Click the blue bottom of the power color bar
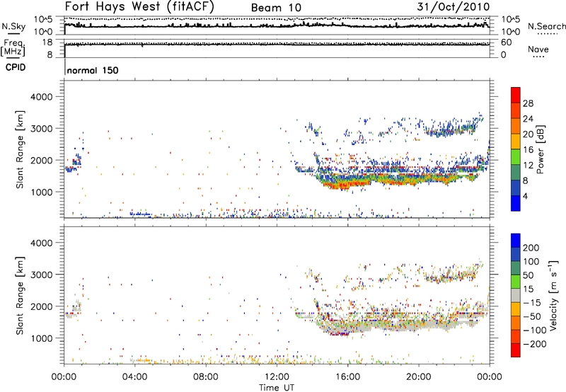This screenshot has width=566, height=392. pos(516,203)
